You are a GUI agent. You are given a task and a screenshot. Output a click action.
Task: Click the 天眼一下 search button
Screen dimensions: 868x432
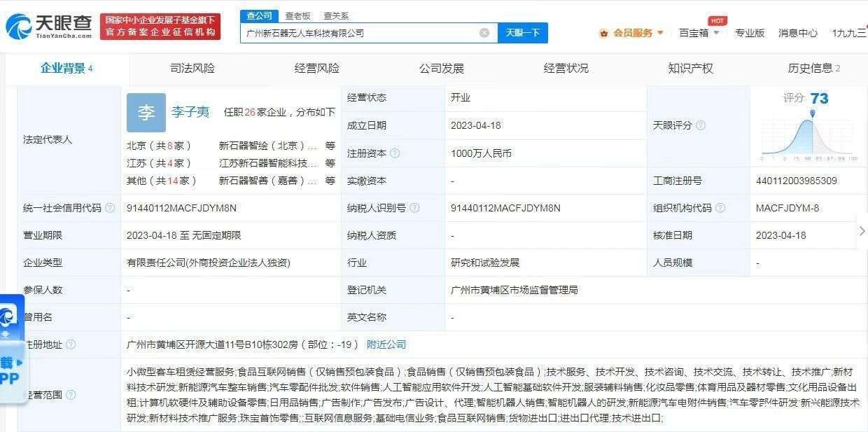click(522, 33)
